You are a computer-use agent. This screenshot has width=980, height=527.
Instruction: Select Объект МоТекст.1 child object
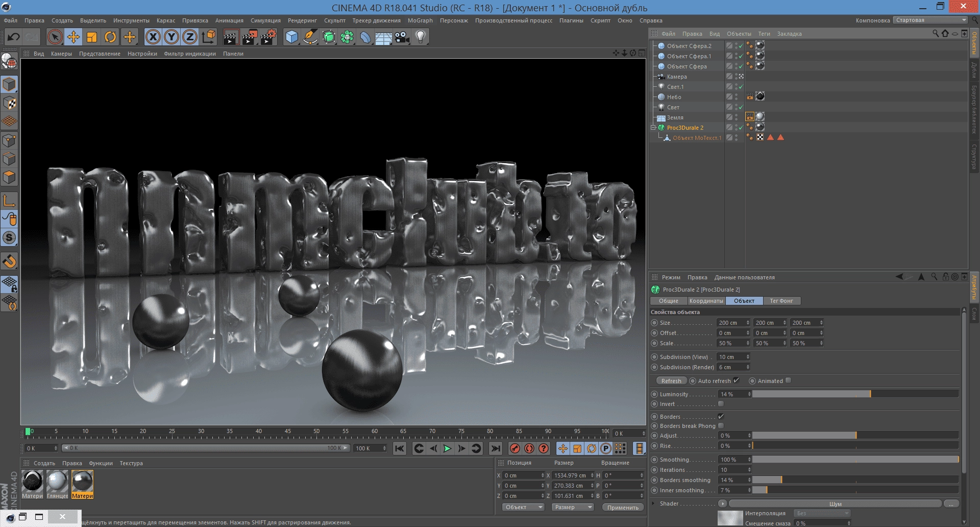(x=697, y=138)
